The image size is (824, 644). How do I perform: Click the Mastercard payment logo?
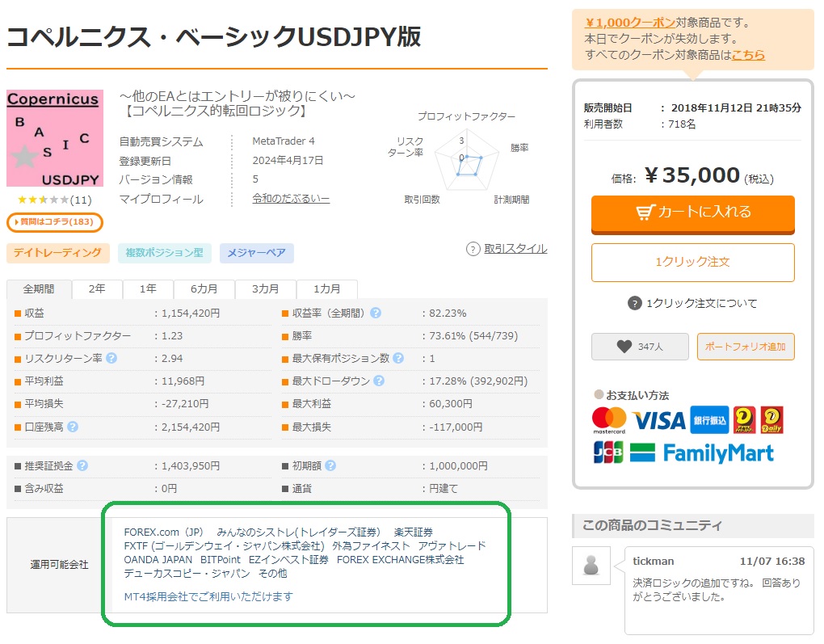(609, 420)
